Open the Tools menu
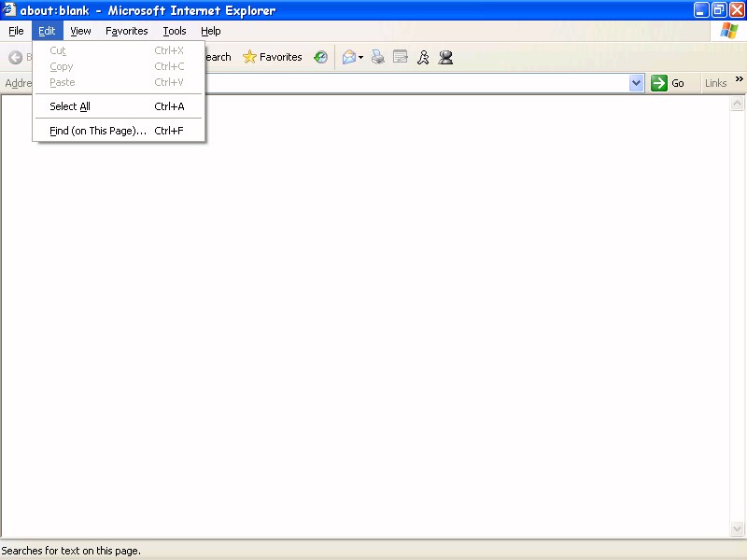 [x=175, y=31]
